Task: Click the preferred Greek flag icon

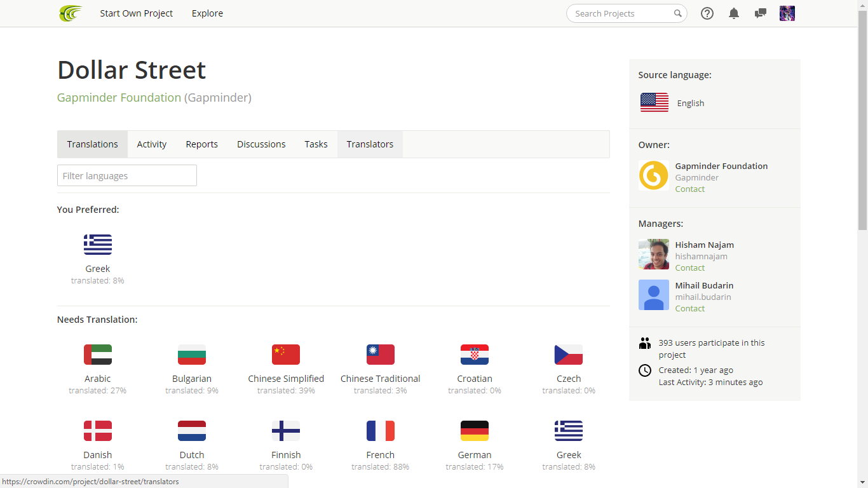Action: (98, 245)
